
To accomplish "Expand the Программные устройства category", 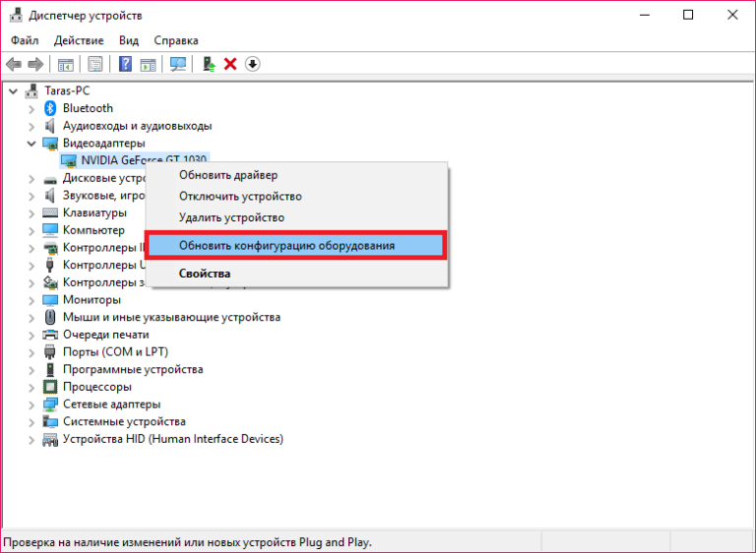I will point(31,370).
